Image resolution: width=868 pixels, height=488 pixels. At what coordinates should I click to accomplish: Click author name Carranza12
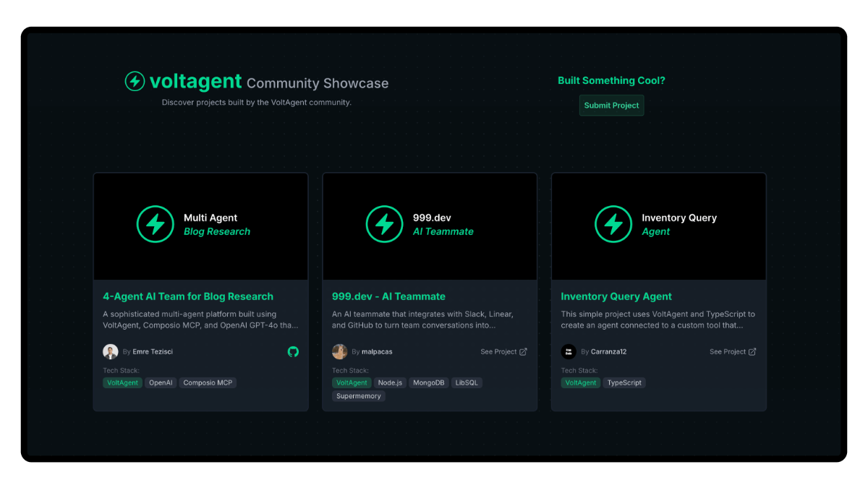608,352
